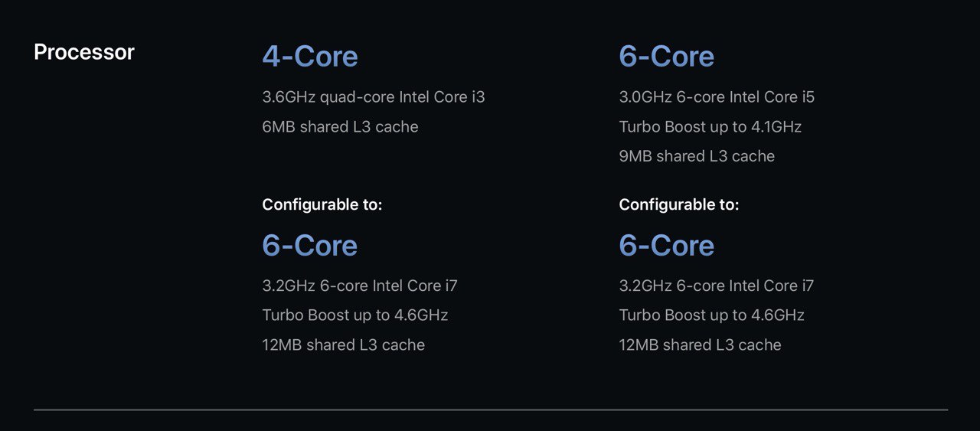Select 6-Core upgrade heading for the i3 model
This screenshot has width=980, height=431.
coord(310,245)
